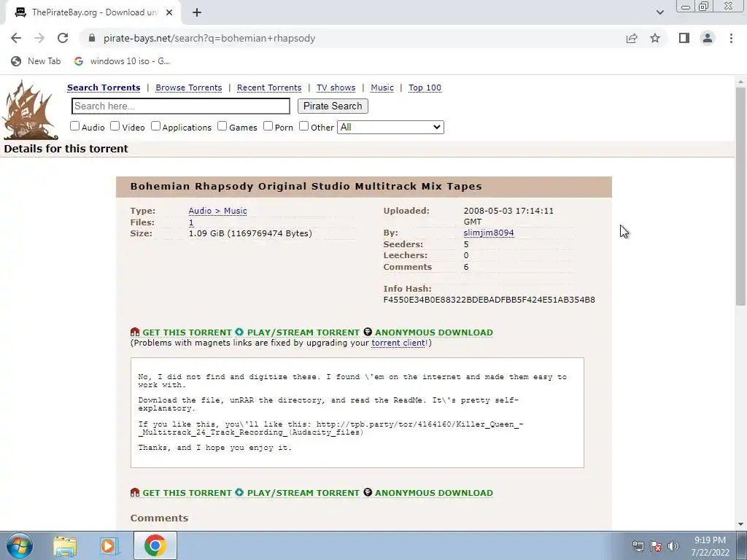Click the share page icon
747x560 pixels.
tap(632, 38)
